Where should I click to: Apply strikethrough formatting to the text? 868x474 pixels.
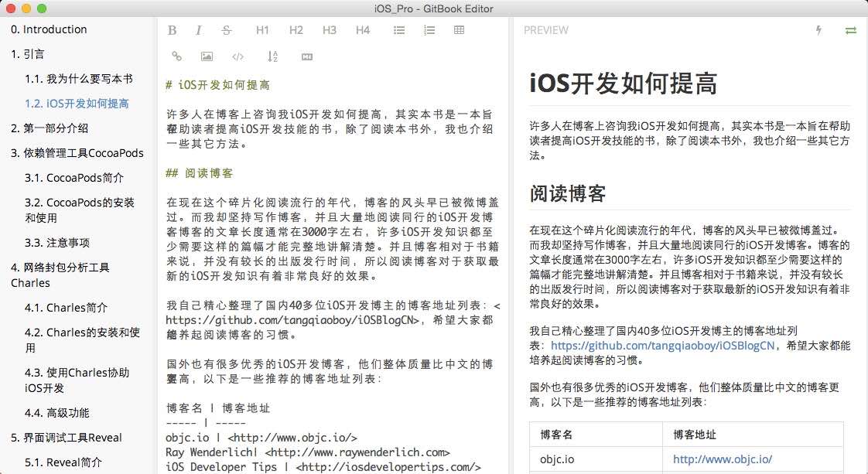226,30
